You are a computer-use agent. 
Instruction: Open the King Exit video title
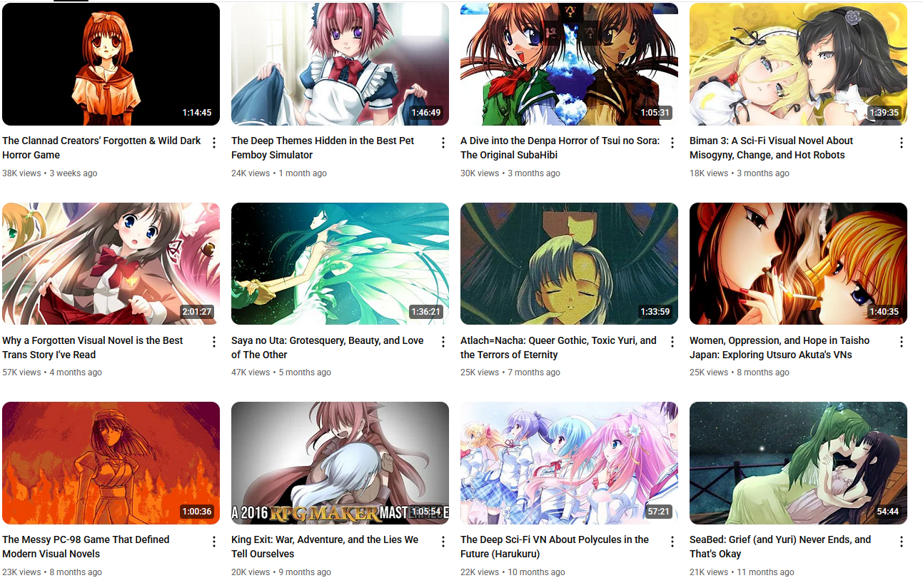[x=325, y=547]
